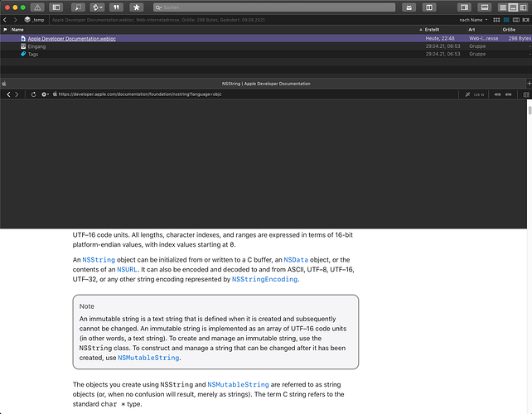Click the asterisk star toolbar button

137,7
